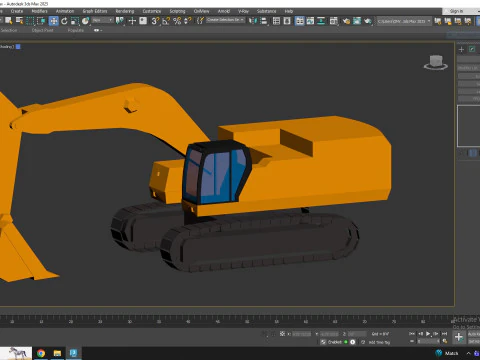Go to the start frame
The image size is (480, 360).
[x=412, y=333]
